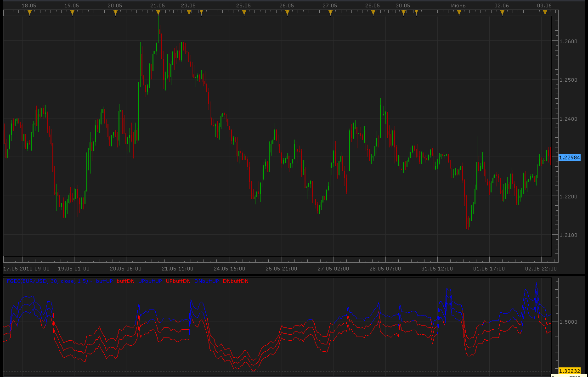Screen dimensions: 588x377
Task: Click the 1.5000 indicator scale label
Action: (569, 321)
